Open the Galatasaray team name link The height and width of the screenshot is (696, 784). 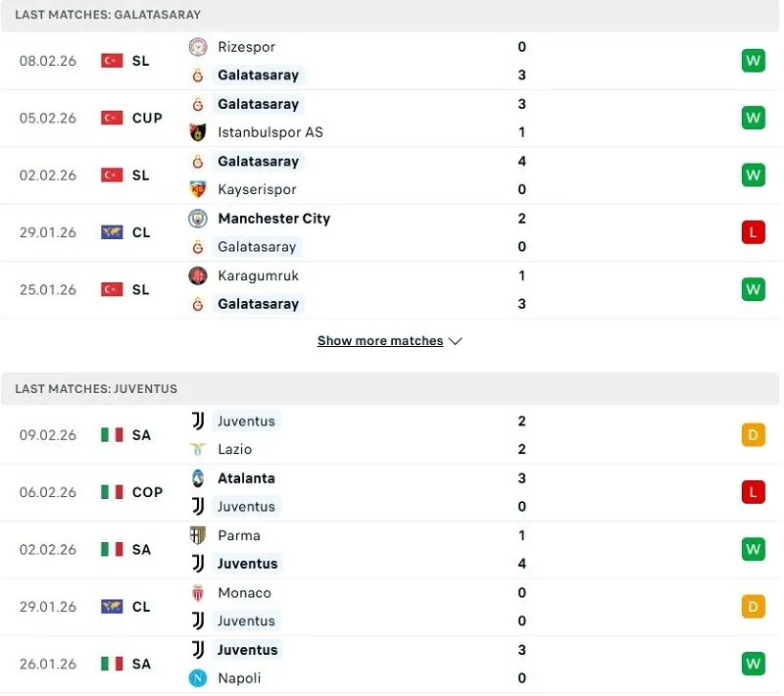coord(258,75)
